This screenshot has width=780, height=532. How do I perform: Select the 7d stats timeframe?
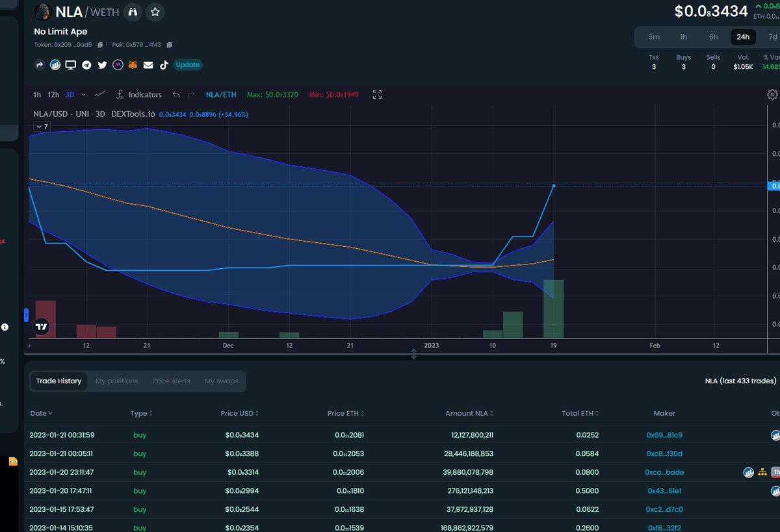[772, 37]
